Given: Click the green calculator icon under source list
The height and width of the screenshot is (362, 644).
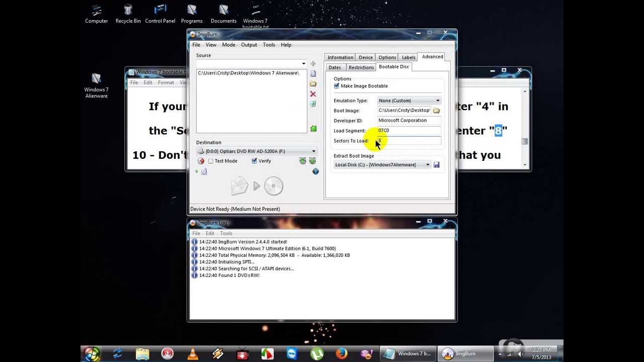Looking at the screenshot, I should (313, 129).
